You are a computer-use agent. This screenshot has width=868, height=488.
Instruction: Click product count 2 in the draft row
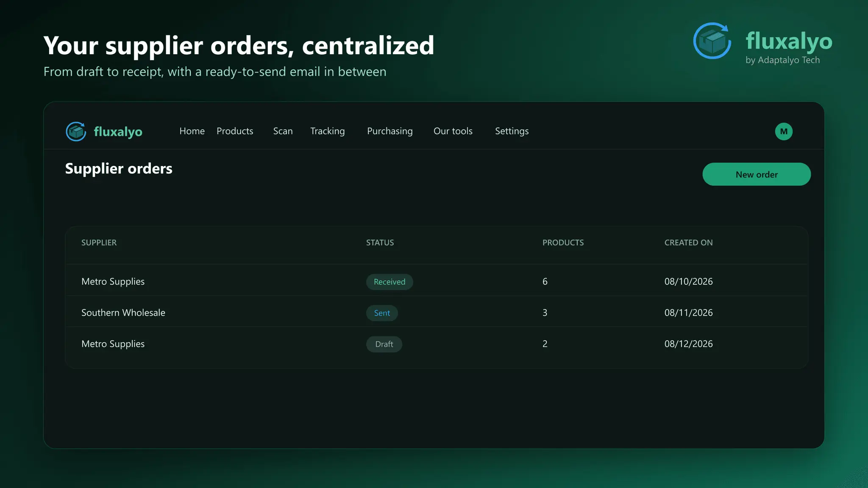point(545,344)
